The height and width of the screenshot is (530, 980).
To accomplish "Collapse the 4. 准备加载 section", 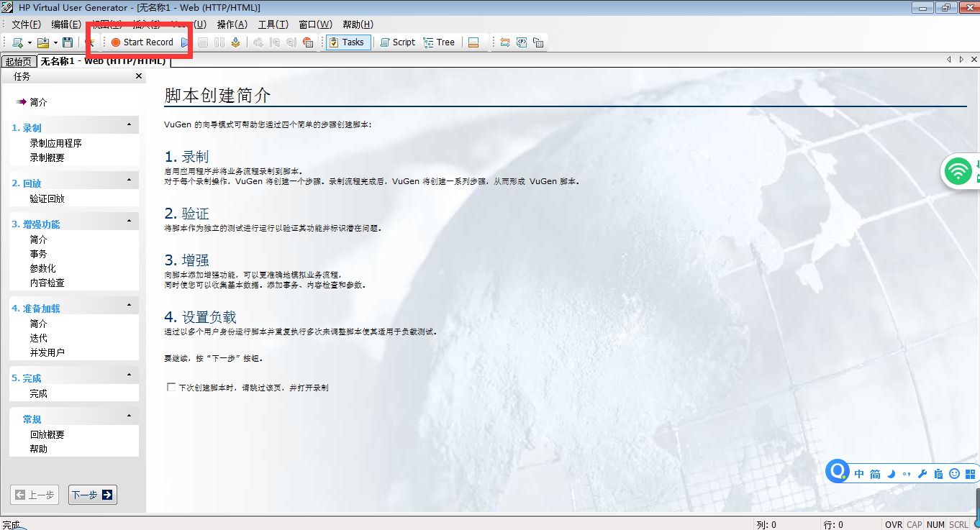I will click(129, 306).
